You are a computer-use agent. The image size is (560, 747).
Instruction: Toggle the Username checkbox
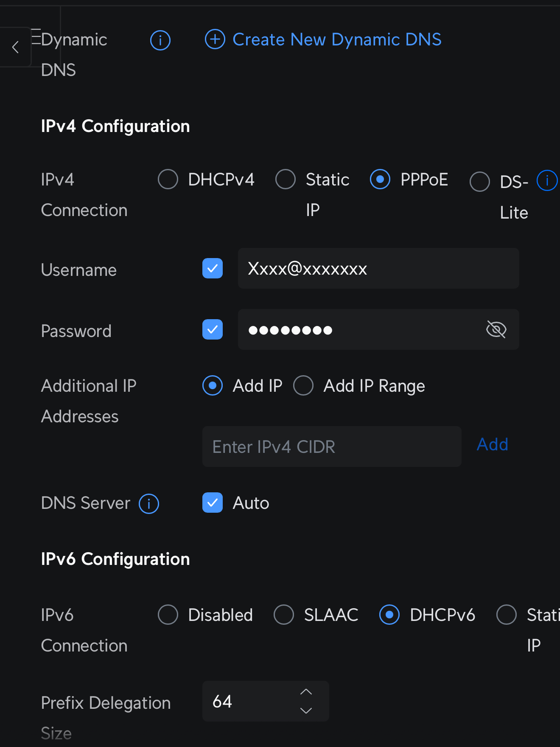(x=213, y=268)
